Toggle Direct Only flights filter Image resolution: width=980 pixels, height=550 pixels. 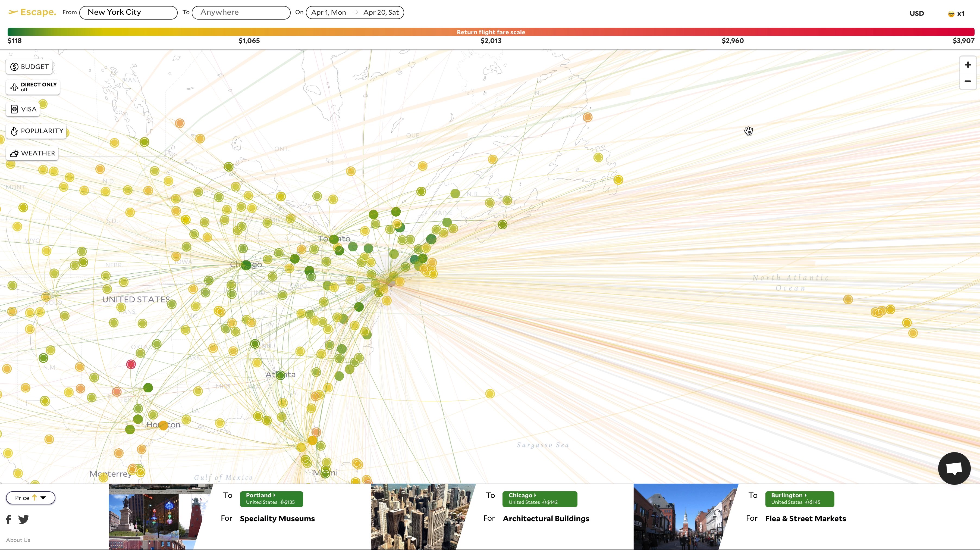[x=33, y=87]
